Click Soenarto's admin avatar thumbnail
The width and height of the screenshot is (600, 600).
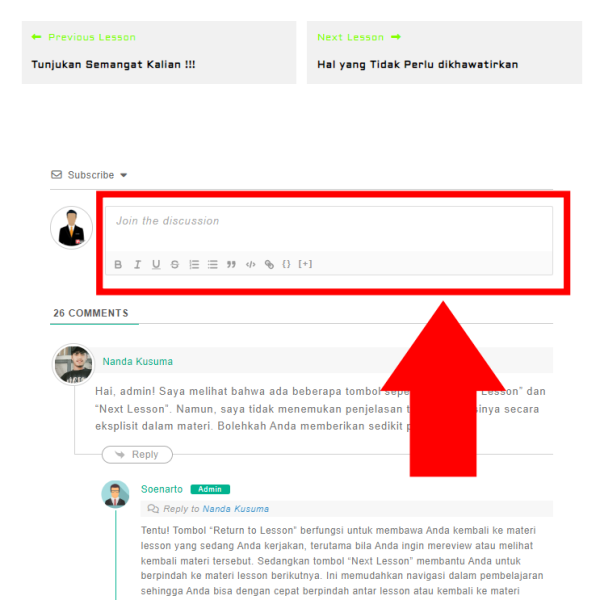click(x=115, y=494)
